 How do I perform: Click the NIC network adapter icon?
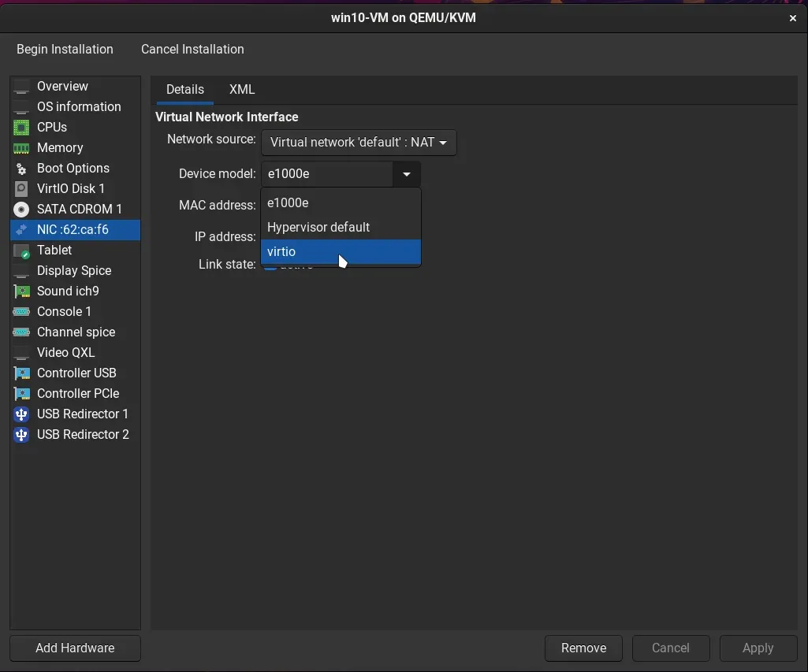point(21,230)
